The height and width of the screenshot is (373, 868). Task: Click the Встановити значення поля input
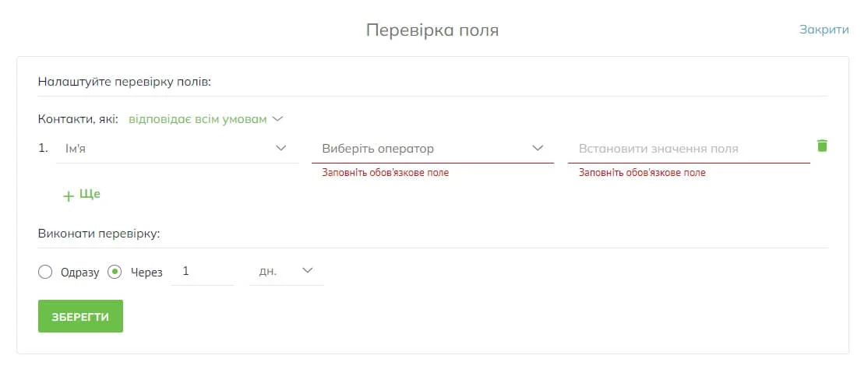point(689,148)
